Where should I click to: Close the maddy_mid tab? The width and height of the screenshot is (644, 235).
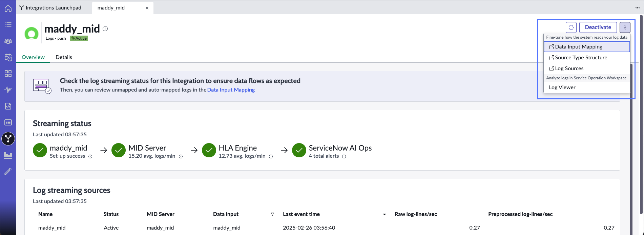click(x=147, y=8)
